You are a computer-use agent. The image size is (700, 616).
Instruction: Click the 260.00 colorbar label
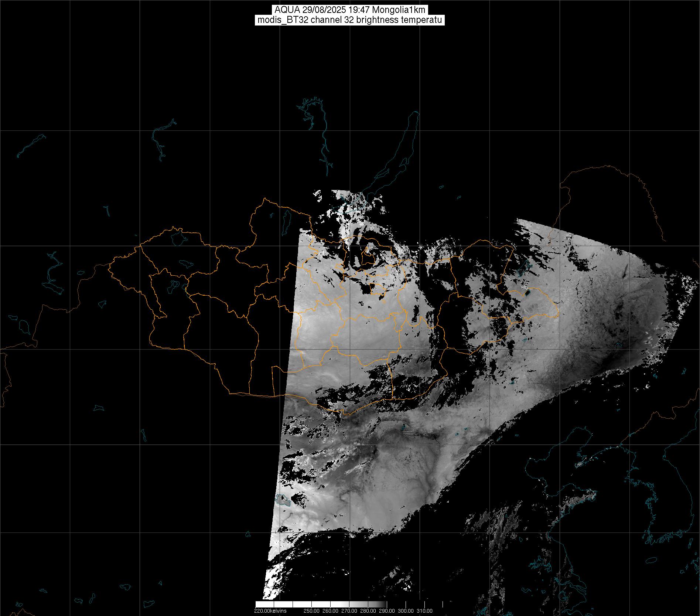[x=331, y=611]
